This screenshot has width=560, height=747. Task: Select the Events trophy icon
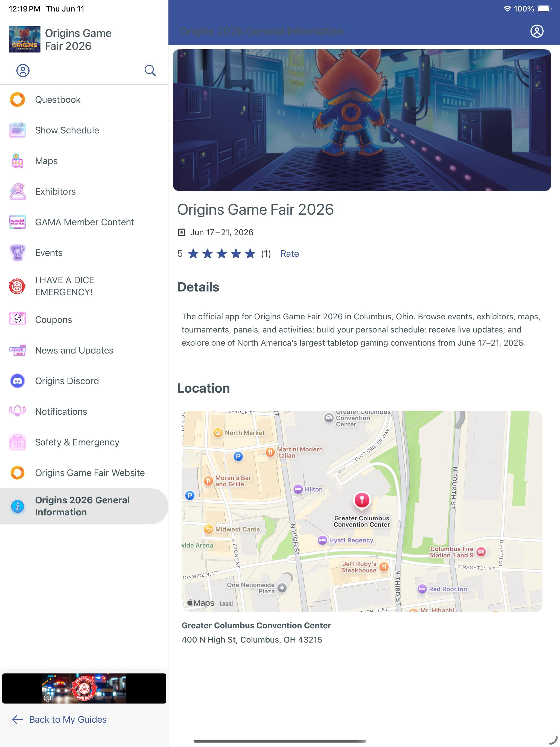pos(17,253)
